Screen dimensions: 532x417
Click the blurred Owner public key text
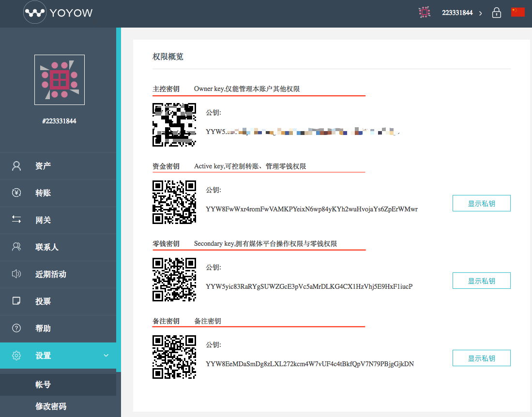coord(303,132)
